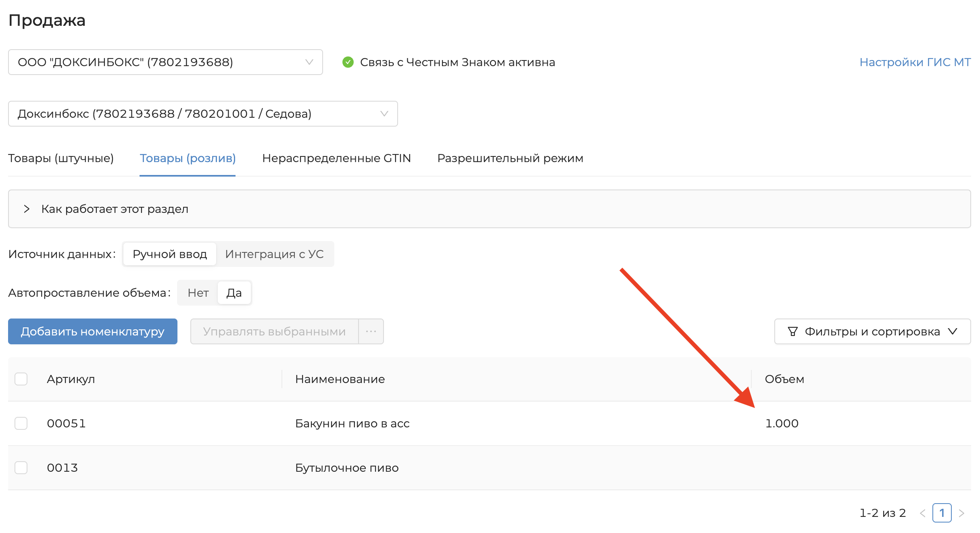Tick the checkbox for article 00051
The image size is (980, 533).
coord(21,423)
